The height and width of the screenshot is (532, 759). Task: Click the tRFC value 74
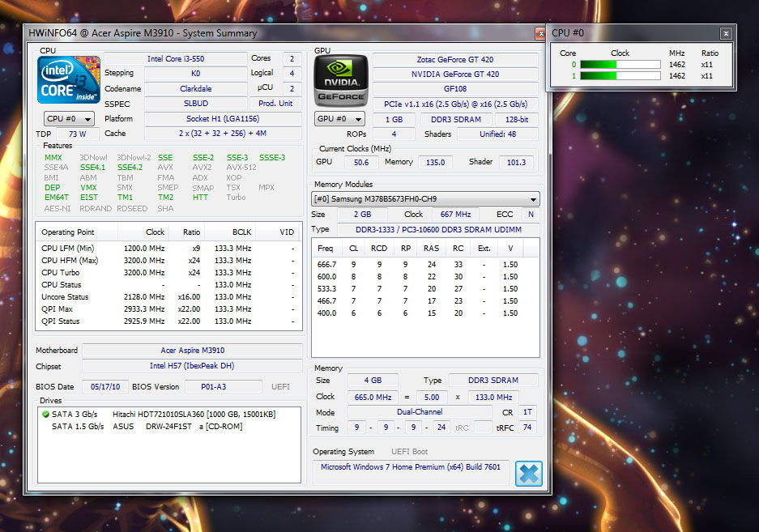(x=527, y=428)
